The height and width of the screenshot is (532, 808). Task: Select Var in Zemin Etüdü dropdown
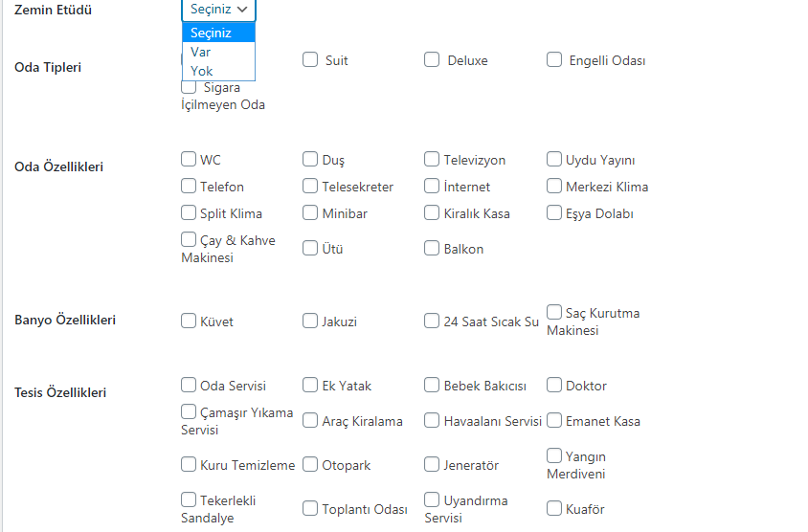coord(218,52)
